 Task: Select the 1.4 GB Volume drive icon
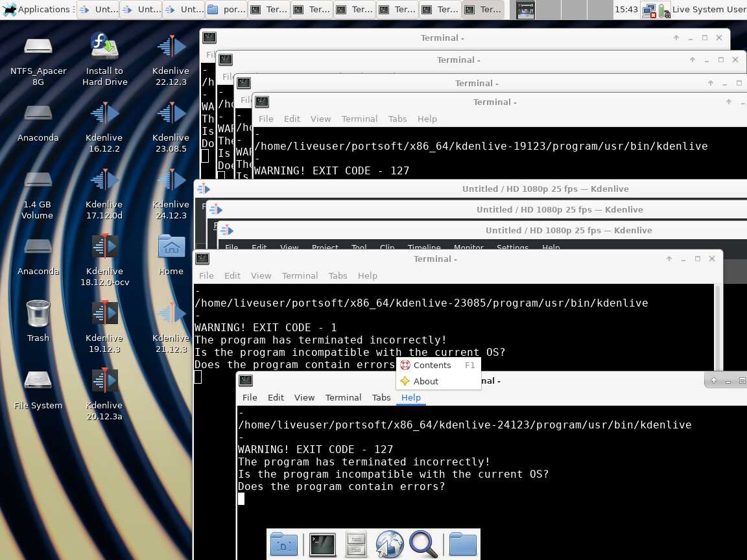point(38,180)
